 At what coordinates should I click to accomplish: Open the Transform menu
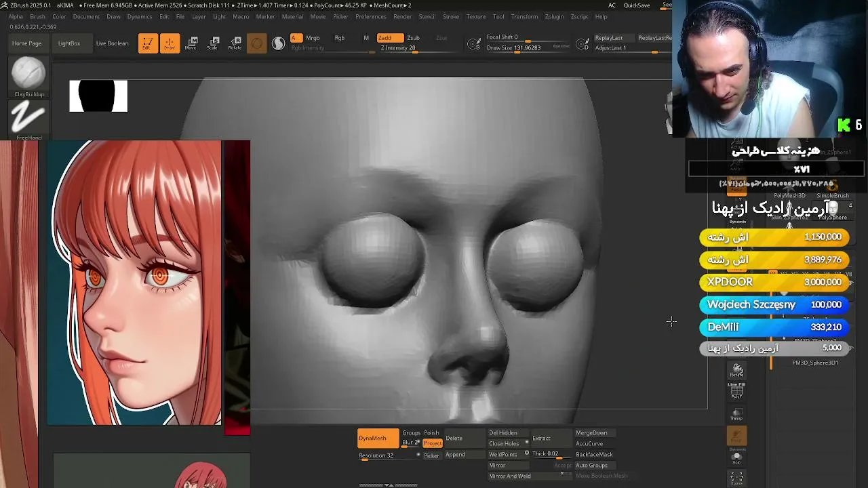[x=524, y=16]
